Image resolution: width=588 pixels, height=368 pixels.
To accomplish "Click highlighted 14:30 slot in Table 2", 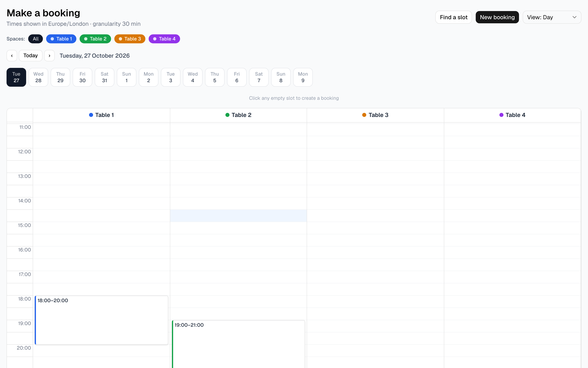I will (238, 216).
